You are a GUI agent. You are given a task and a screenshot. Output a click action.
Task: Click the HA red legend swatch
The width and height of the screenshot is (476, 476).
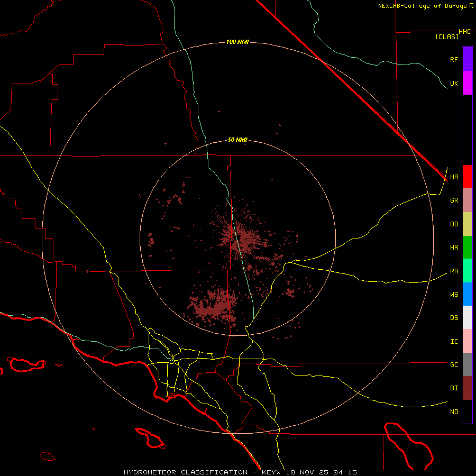(x=467, y=177)
